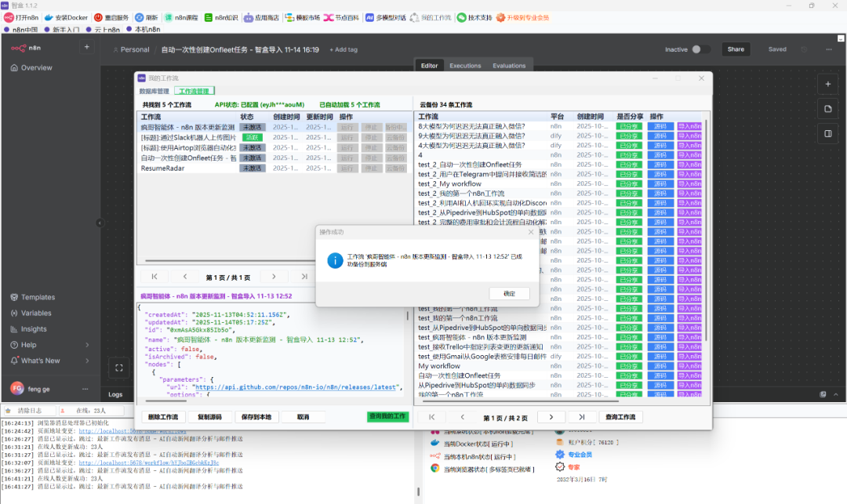Select the Editor tab
This screenshot has width=847, height=504.
[430, 66]
